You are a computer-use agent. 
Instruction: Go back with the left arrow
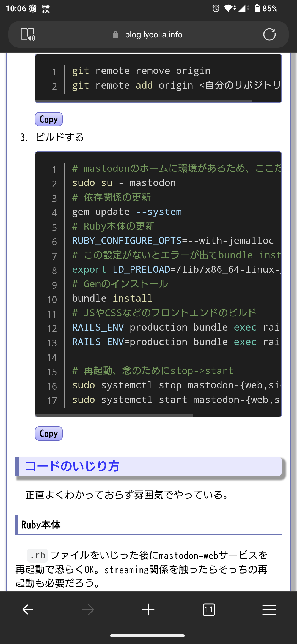pyautogui.click(x=28, y=610)
